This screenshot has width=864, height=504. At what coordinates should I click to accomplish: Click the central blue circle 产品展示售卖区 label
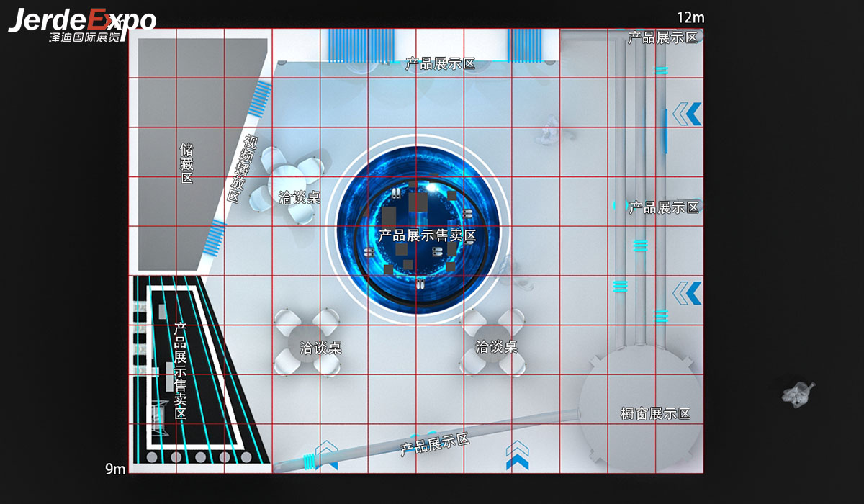[427, 235]
